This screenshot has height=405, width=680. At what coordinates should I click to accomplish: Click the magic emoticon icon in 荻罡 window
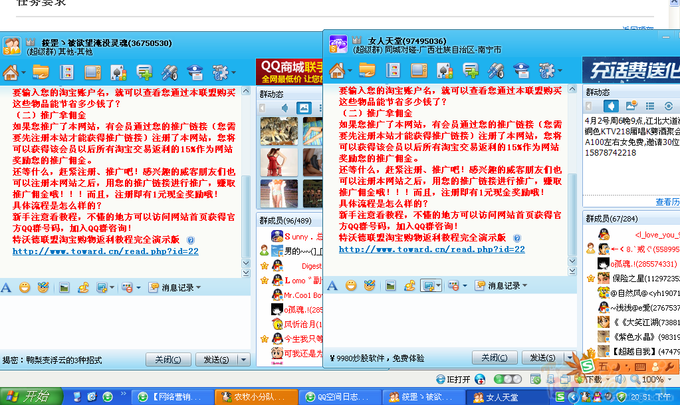[x=43, y=287]
